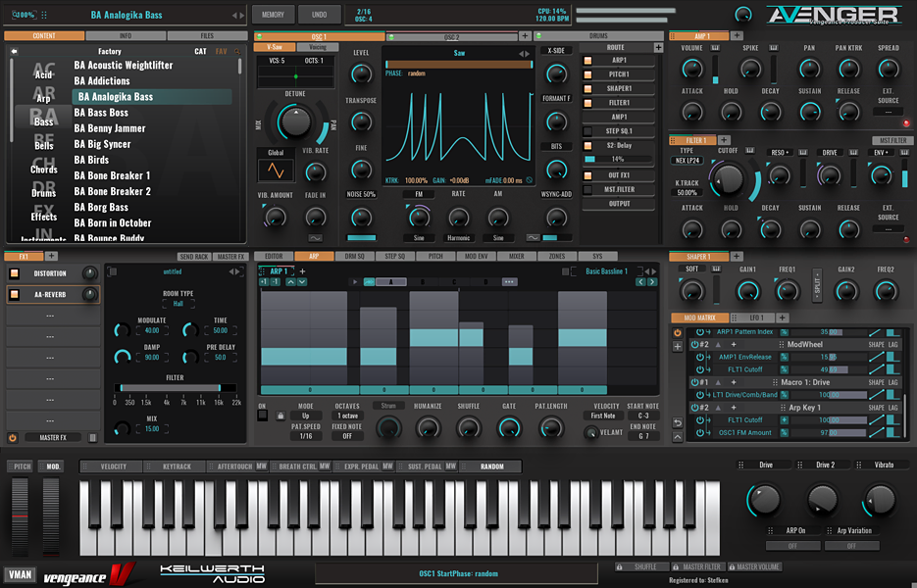Add a new shaper with plus button
The height and width of the screenshot is (588, 917).
point(737,256)
